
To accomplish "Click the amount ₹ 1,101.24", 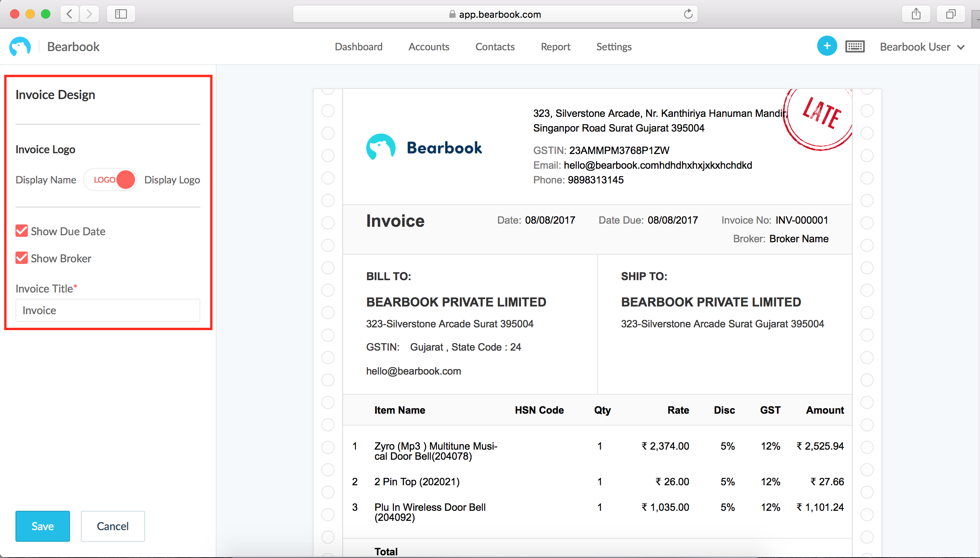I will click(x=820, y=507).
